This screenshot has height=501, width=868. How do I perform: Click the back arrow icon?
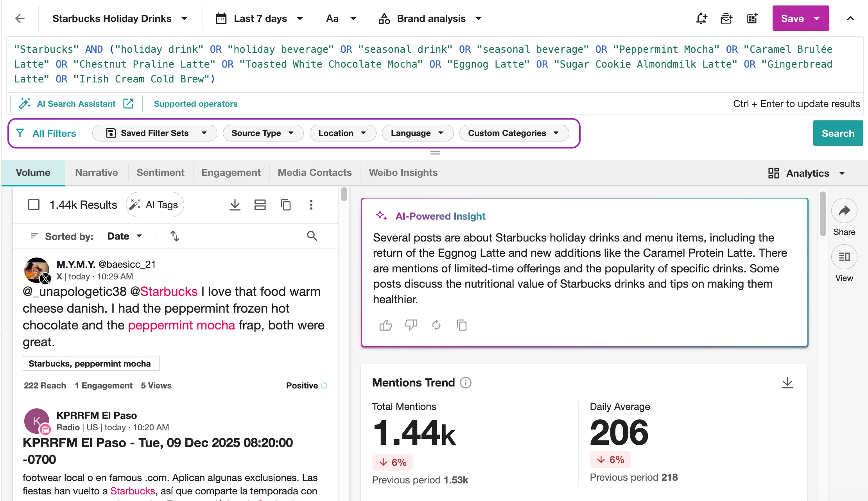(20, 18)
